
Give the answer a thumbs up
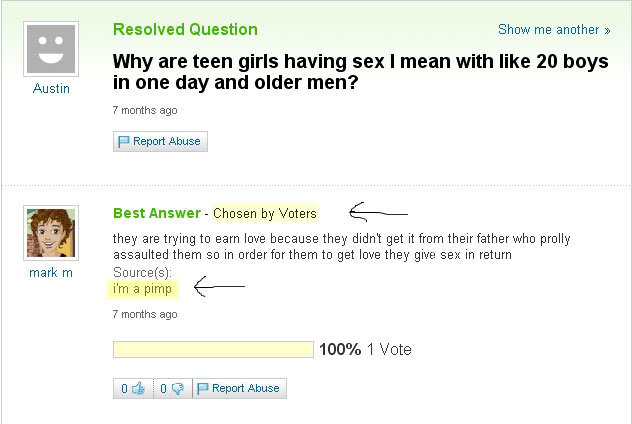pos(133,389)
